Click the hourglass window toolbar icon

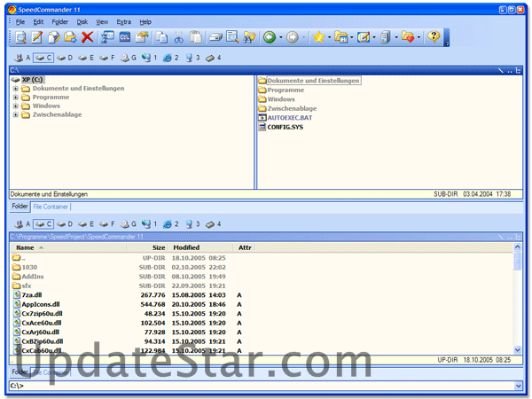pyautogui.click(x=108, y=37)
